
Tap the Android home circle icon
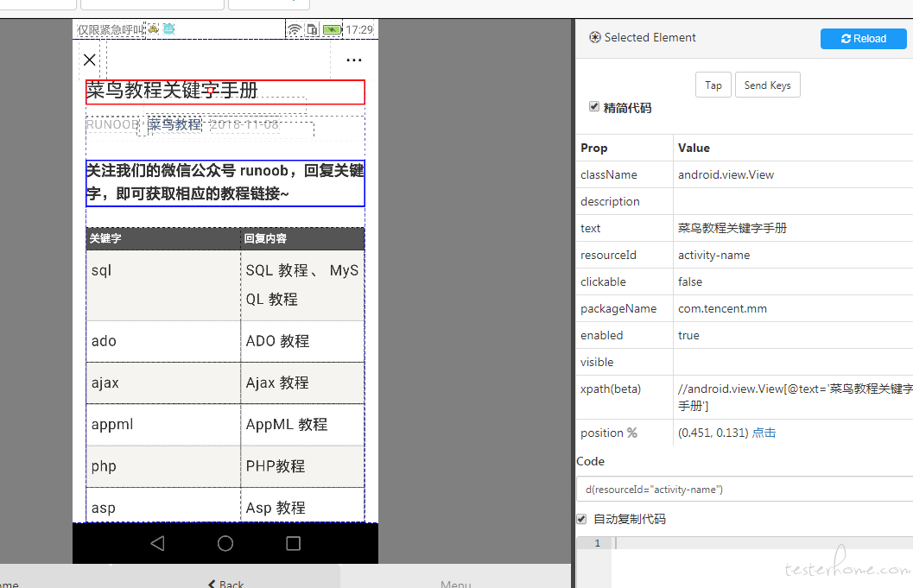click(225, 543)
